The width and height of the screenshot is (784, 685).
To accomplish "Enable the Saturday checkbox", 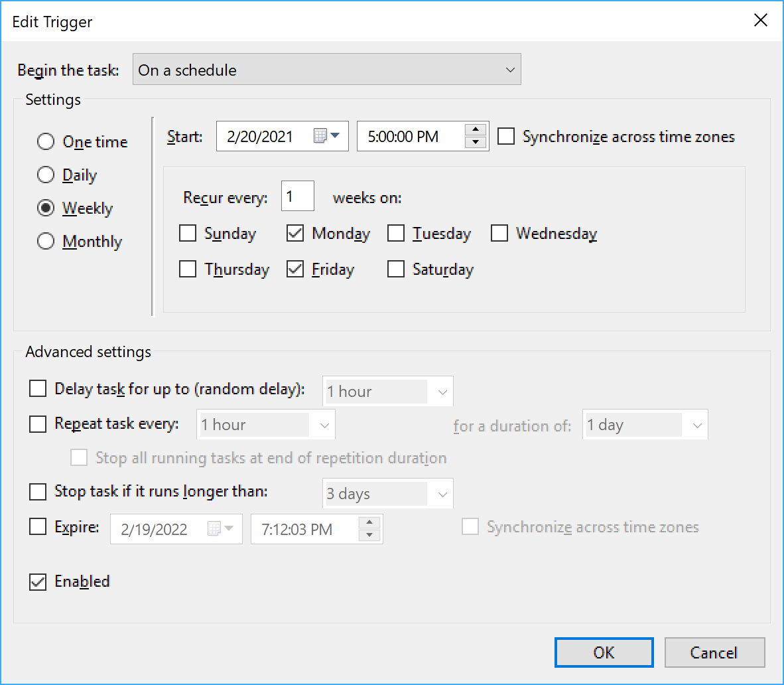I will (x=396, y=269).
